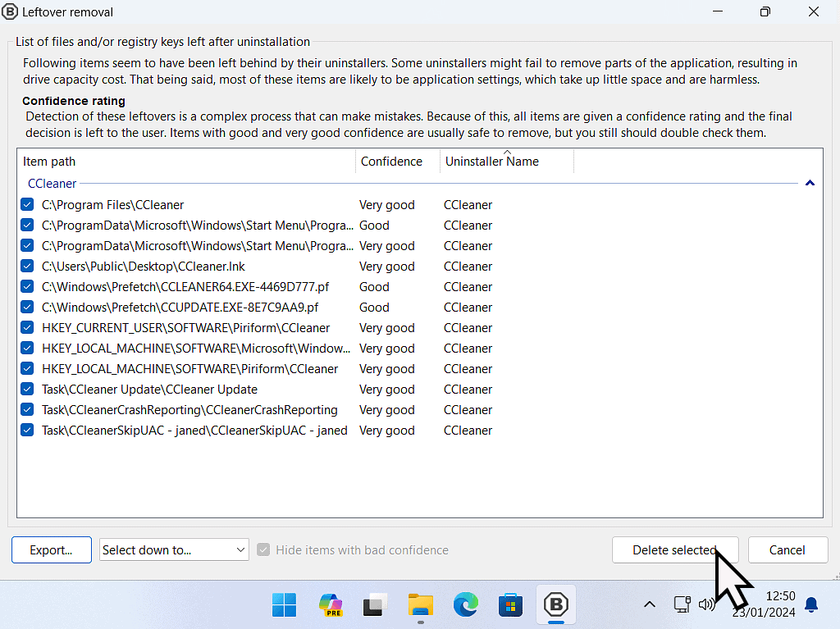
Task: Collapse the CCleaner group
Action: point(810,184)
